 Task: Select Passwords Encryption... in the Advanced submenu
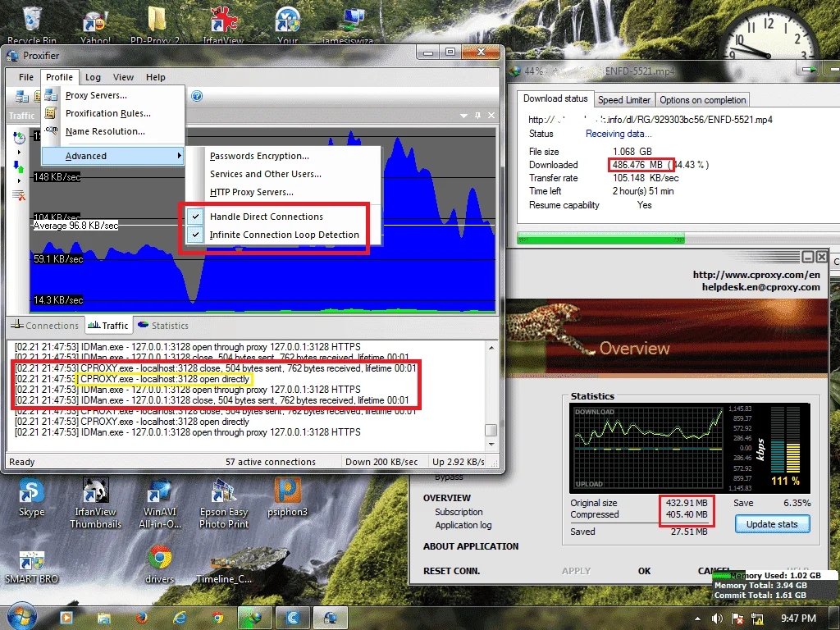[259, 156]
